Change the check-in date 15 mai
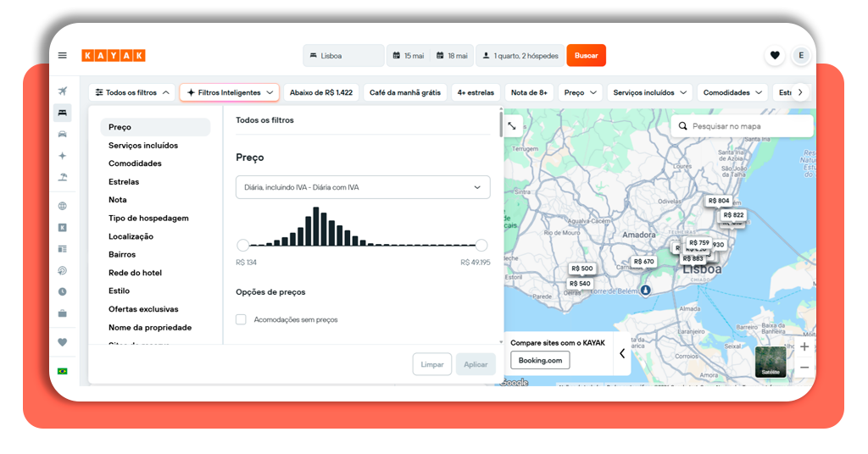Viewport: 868px width, 454px height. pos(409,55)
